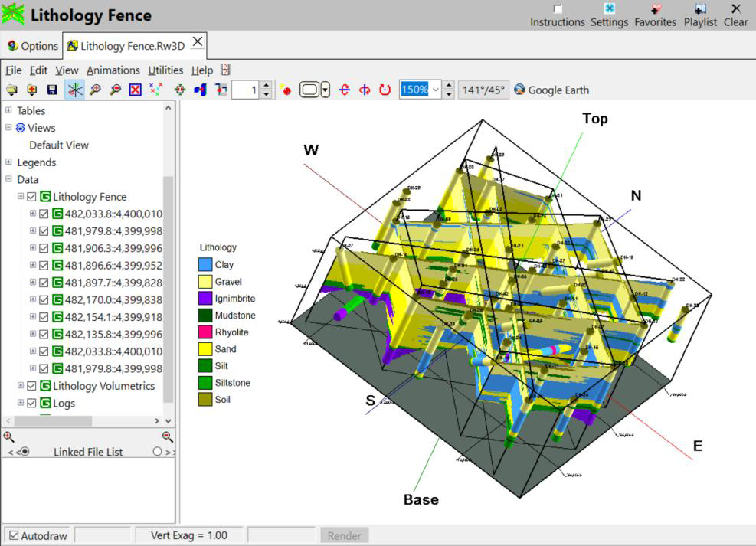Image resolution: width=756 pixels, height=546 pixels.
Task: Click the zoom in magnifier toolbar icon
Action: pyautogui.click(x=95, y=90)
